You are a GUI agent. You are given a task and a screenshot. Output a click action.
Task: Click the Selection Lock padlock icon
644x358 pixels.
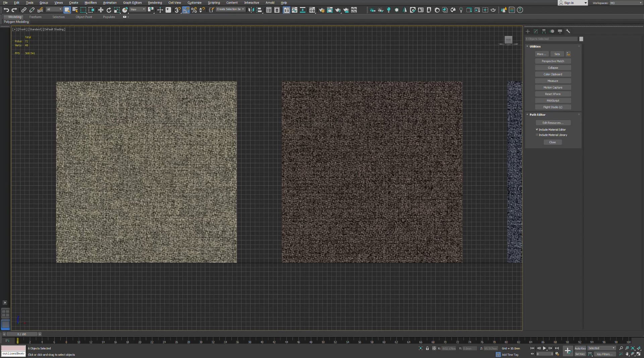point(427,348)
